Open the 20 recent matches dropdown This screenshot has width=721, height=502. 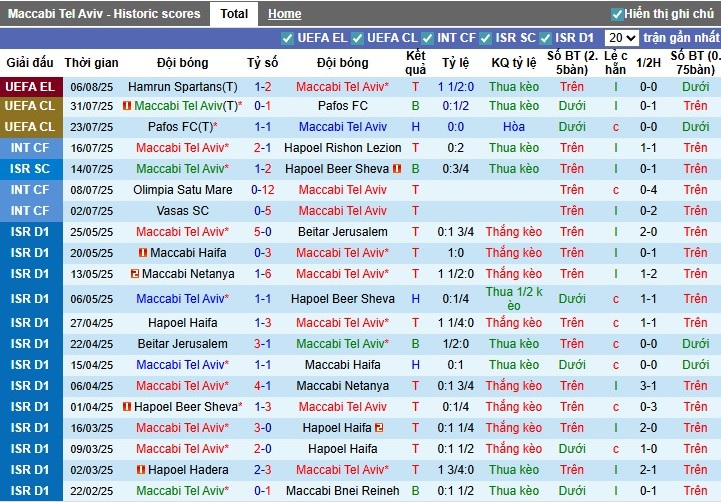pyautogui.click(x=621, y=38)
